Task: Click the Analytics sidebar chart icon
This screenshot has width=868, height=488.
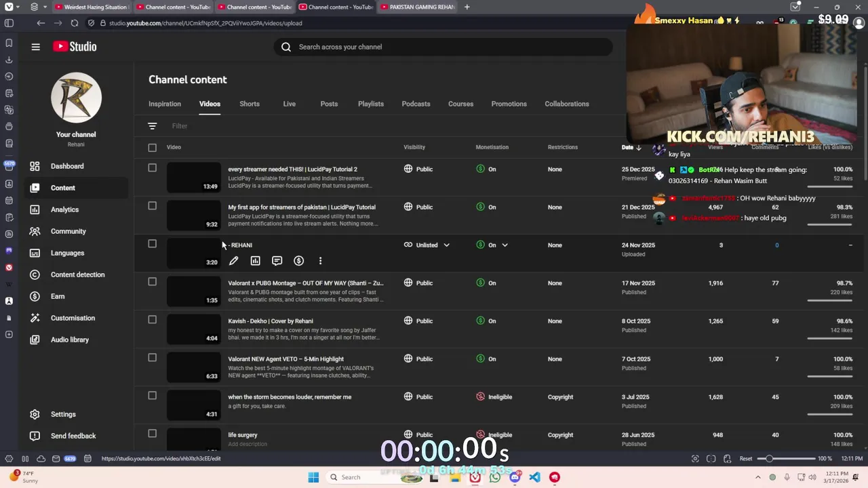Action: point(35,209)
